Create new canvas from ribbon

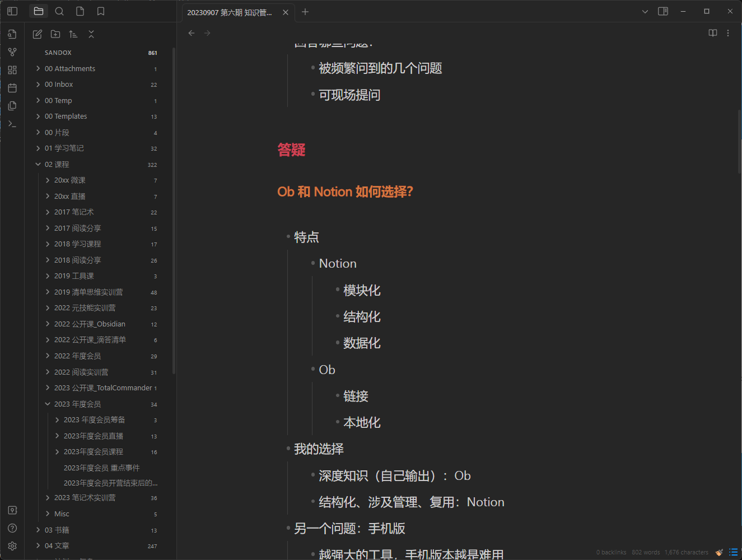pyautogui.click(x=12, y=70)
